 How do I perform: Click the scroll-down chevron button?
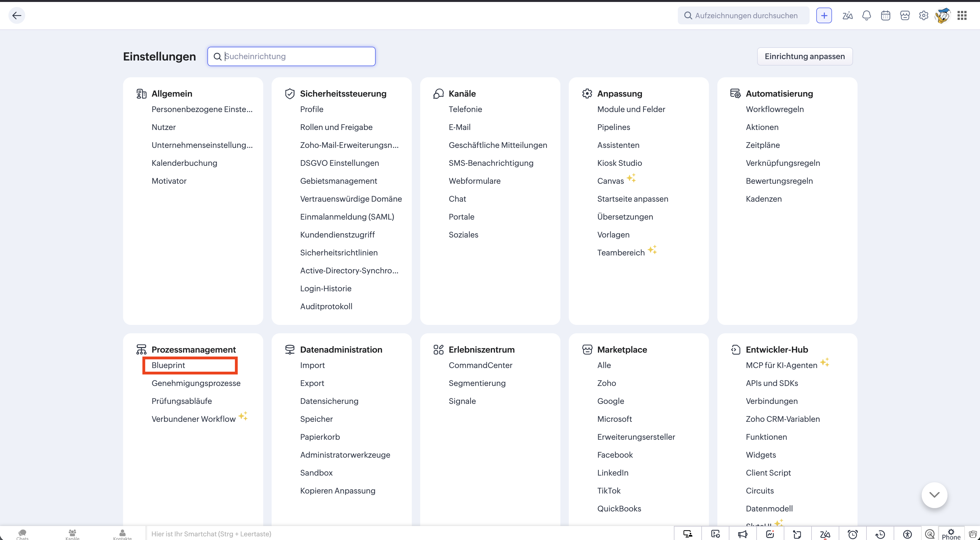(x=934, y=495)
